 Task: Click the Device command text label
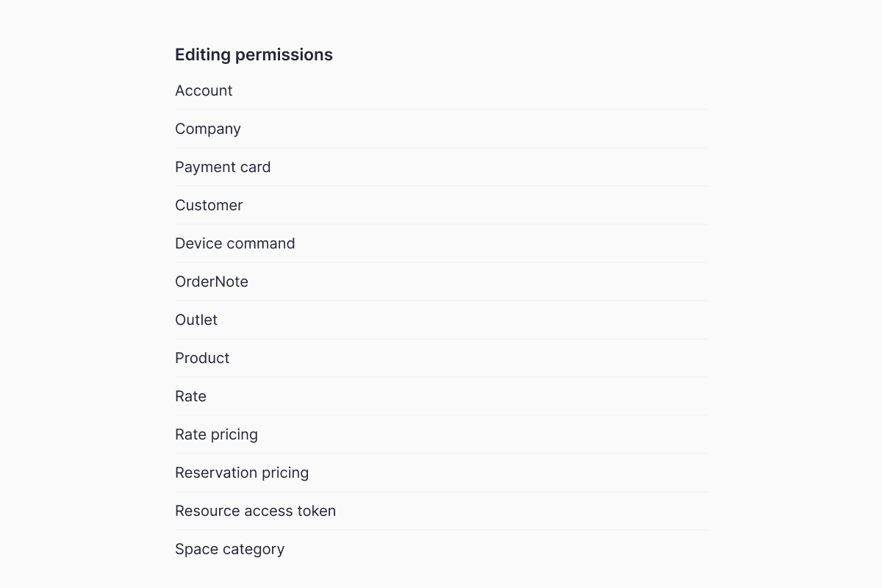[235, 244]
